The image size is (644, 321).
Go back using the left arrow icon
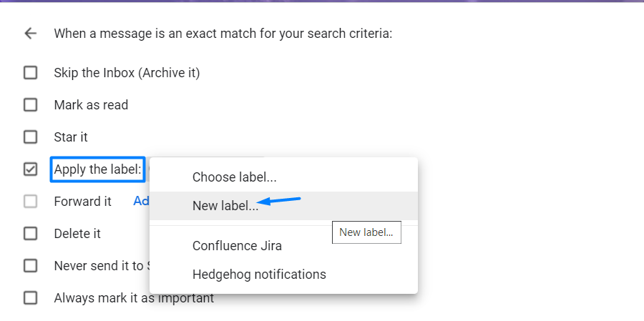point(31,34)
